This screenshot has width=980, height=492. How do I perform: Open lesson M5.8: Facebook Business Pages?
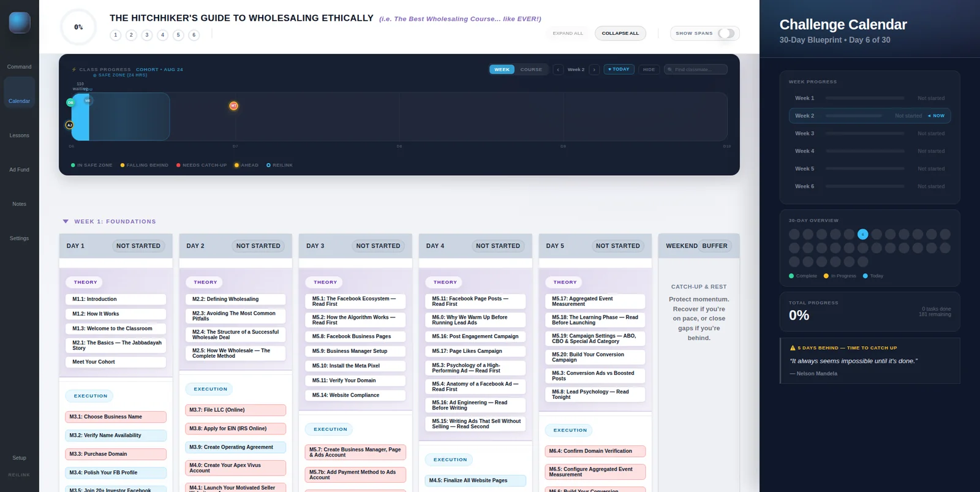(x=355, y=336)
